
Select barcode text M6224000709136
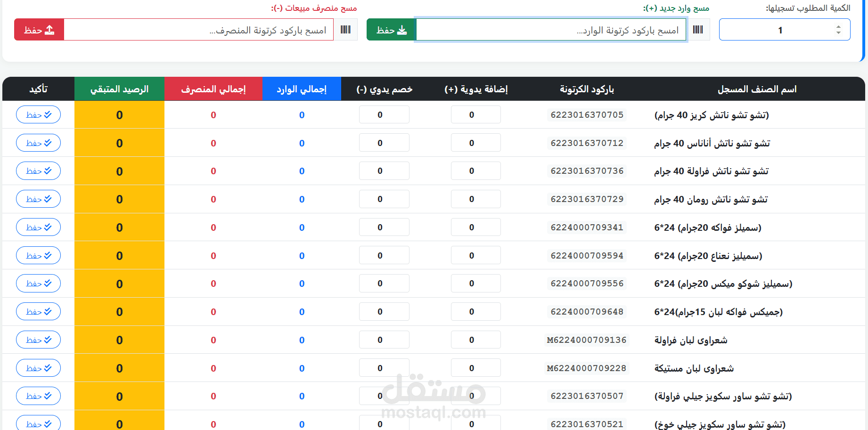pyautogui.click(x=587, y=340)
